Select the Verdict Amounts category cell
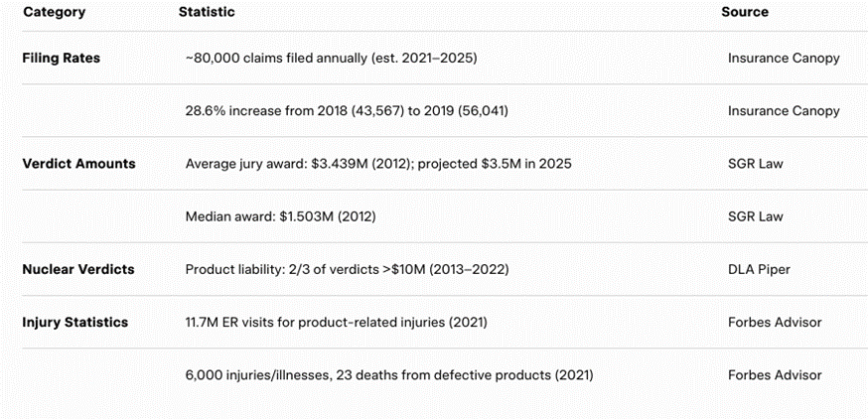This screenshot has height=419, width=868. point(78,163)
